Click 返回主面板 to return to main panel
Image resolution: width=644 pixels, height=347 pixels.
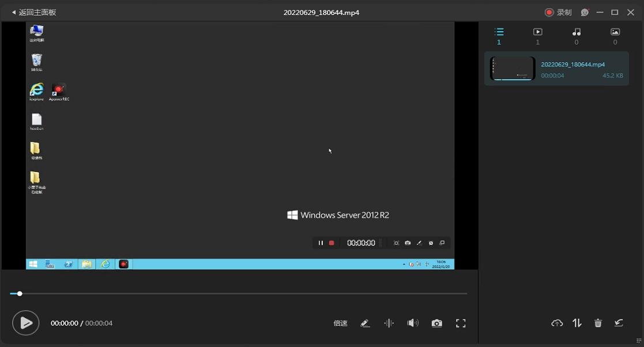pyautogui.click(x=33, y=12)
